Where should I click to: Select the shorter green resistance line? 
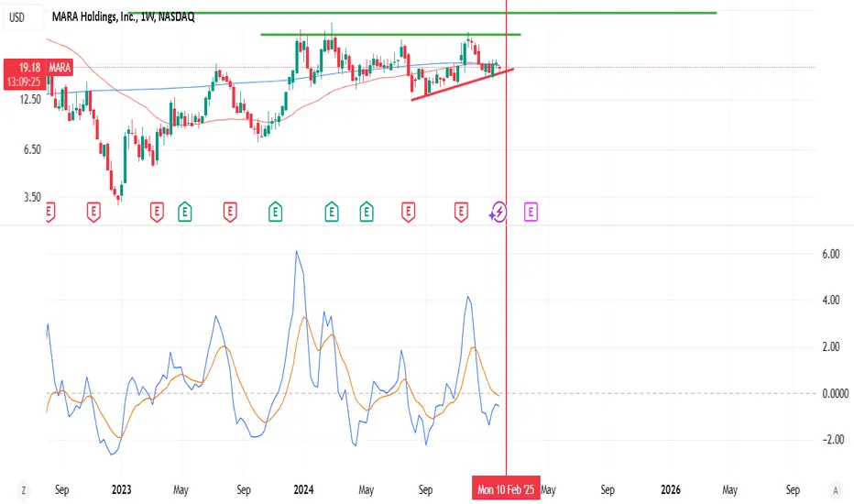(390, 35)
